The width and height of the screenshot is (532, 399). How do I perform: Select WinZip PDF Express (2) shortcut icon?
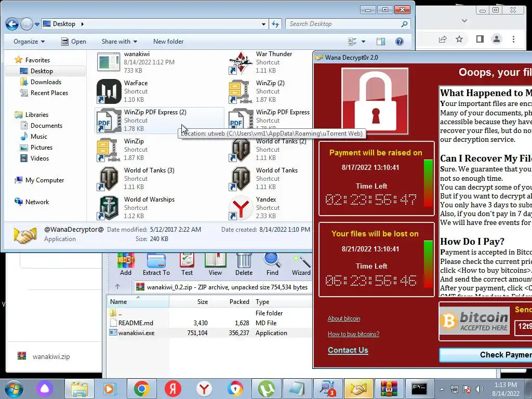coord(109,121)
